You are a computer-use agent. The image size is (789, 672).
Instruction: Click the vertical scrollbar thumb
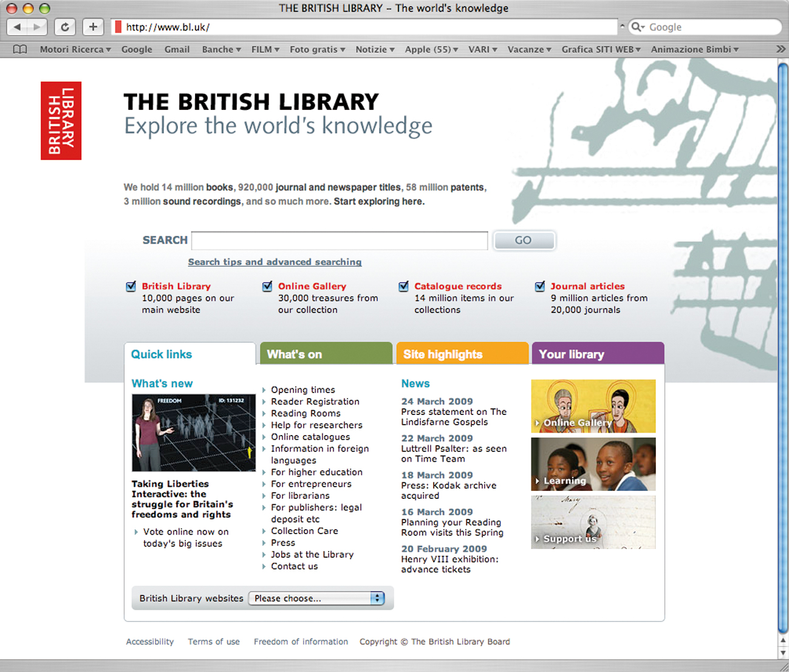click(x=783, y=347)
